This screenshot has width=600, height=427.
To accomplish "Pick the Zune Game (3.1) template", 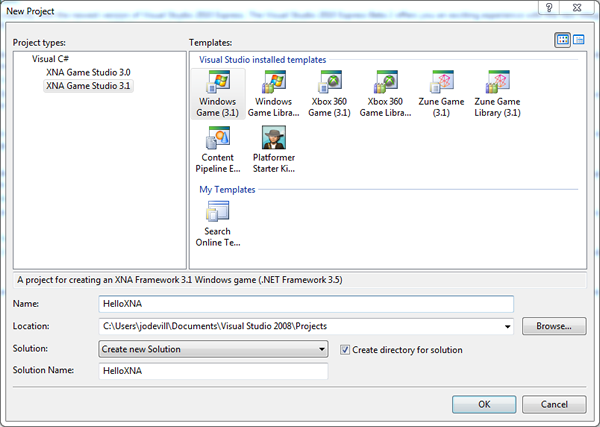I will coord(441,94).
